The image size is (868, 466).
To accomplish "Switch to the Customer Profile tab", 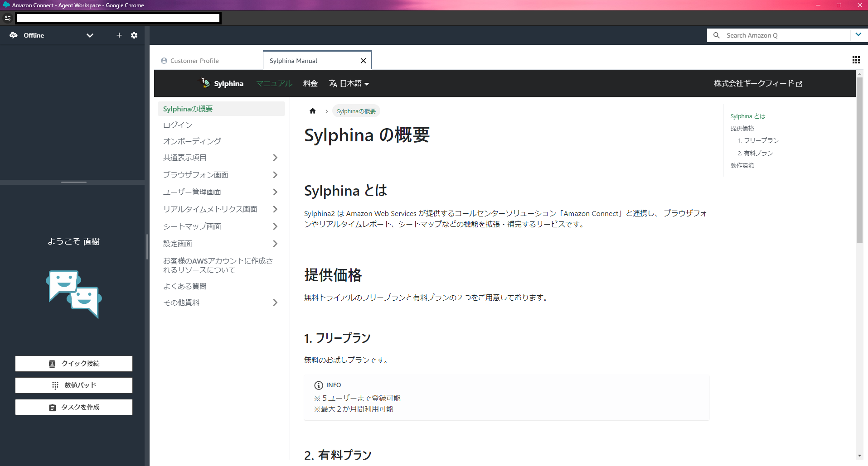I will [x=190, y=61].
